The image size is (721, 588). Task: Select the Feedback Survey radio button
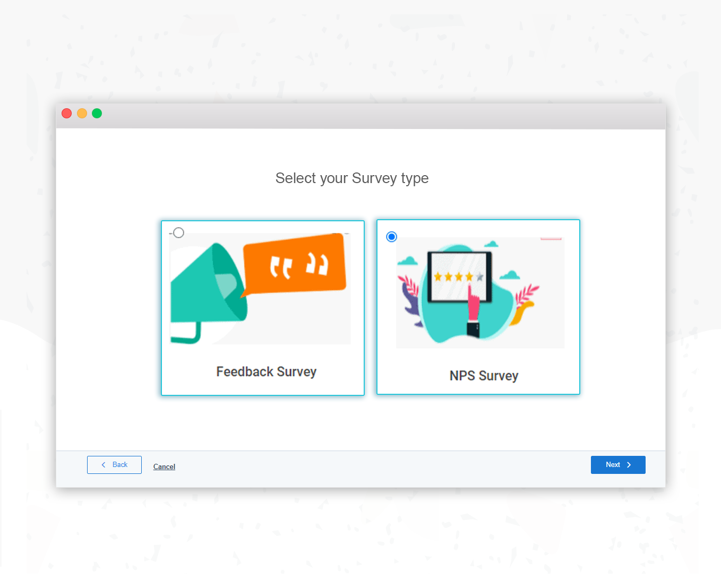(x=178, y=233)
